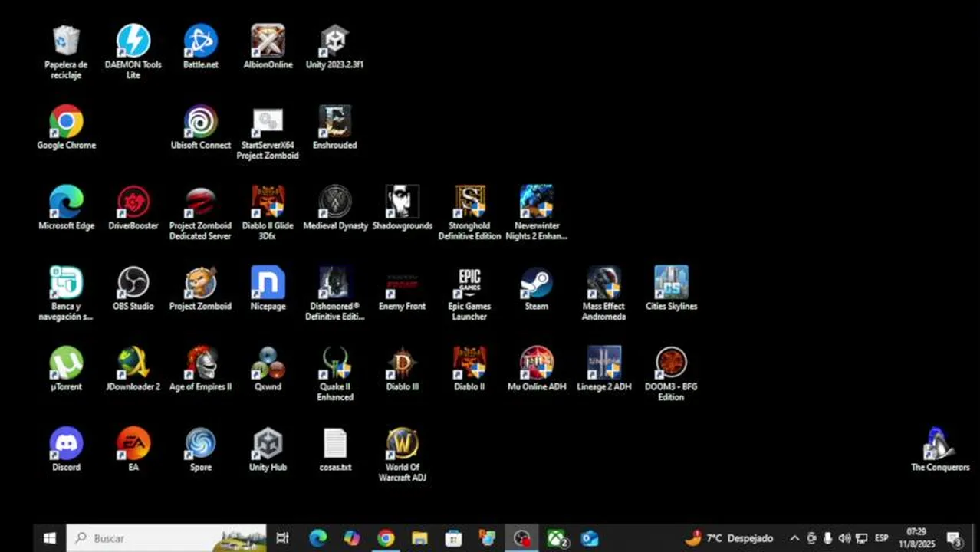This screenshot has width=980, height=552.
Task: Select the Mass Effect Andromeda icon
Action: pos(604,294)
